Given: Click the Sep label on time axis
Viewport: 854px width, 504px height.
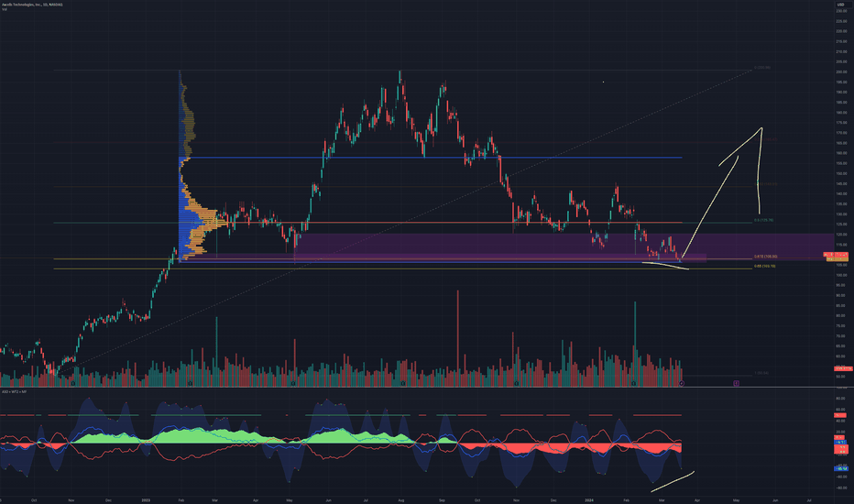Looking at the screenshot, I should [442, 499].
